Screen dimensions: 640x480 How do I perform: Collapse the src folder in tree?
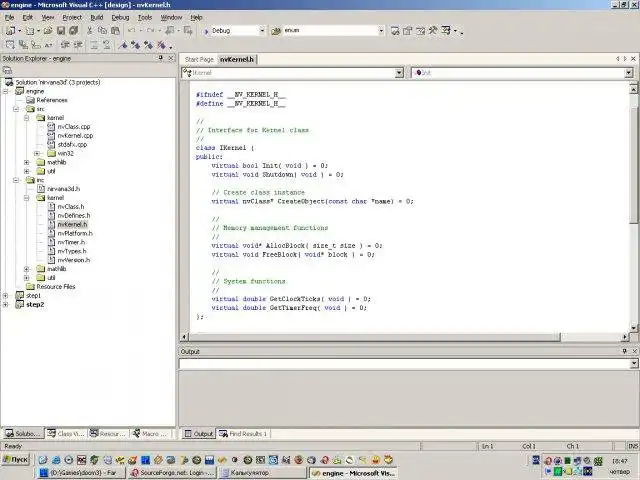pos(16,109)
